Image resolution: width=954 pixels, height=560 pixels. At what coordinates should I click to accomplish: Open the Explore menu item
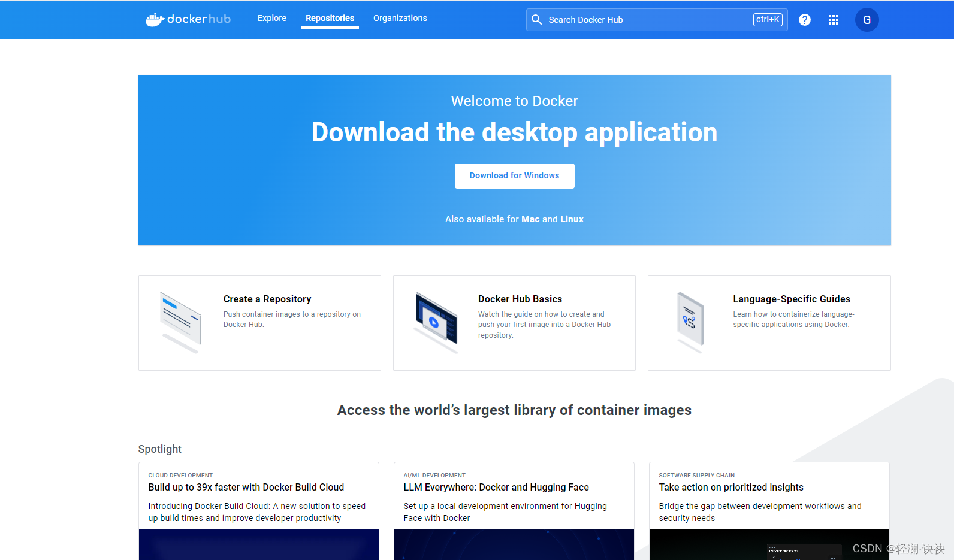pyautogui.click(x=272, y=18)
